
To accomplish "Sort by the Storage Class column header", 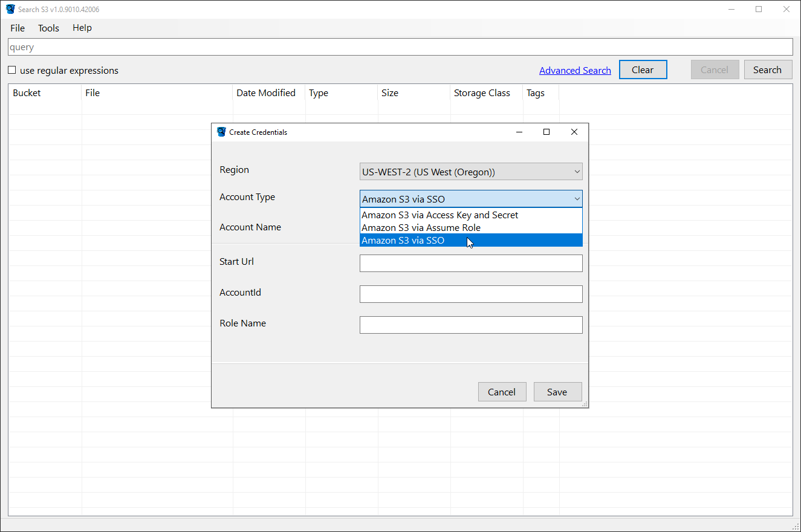I will point(487,93).
